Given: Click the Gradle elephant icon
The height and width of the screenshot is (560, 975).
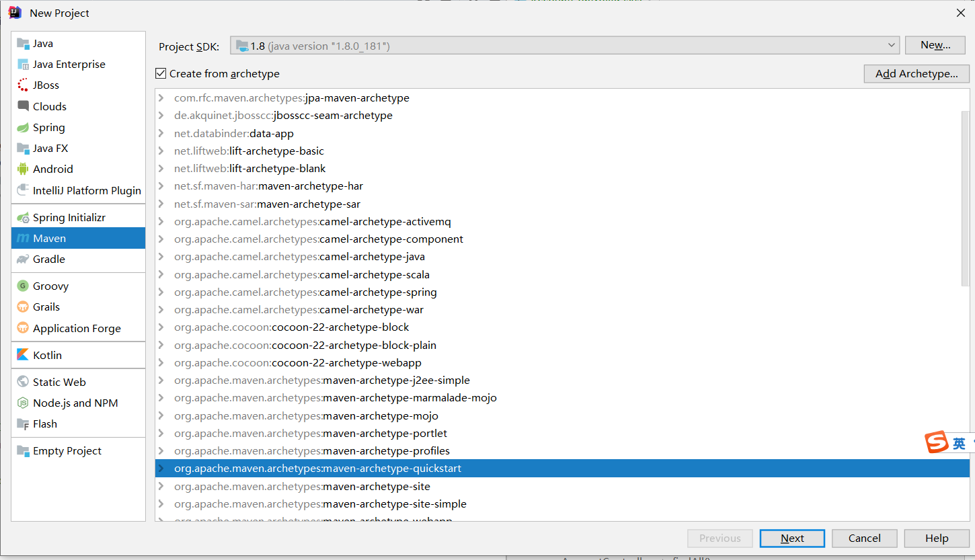Looking at the screenshot, I should pos(23,259).
